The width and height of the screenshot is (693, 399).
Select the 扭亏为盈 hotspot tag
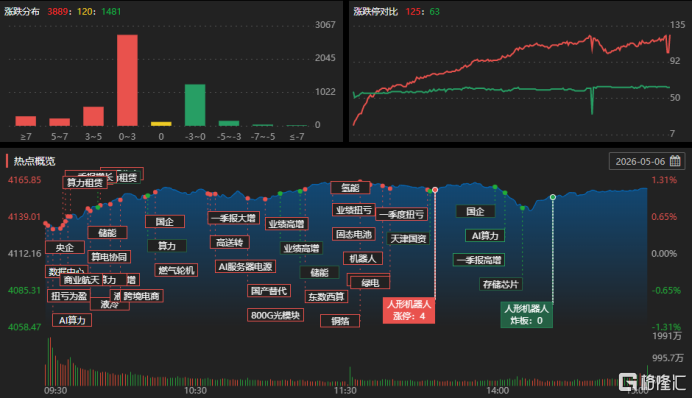[68, 296]
